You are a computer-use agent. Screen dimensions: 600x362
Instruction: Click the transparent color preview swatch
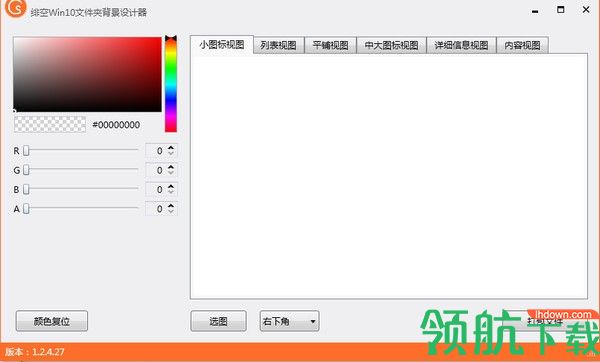pyautogui.click(x=50, y=124)
